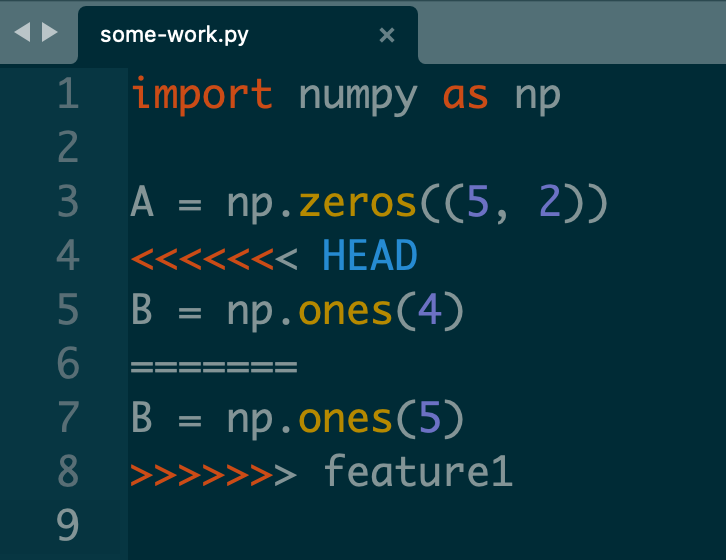This screenshot has height=560, width=726.
Task: Click the 'import' keyword
Action: (x=202, y=95)
